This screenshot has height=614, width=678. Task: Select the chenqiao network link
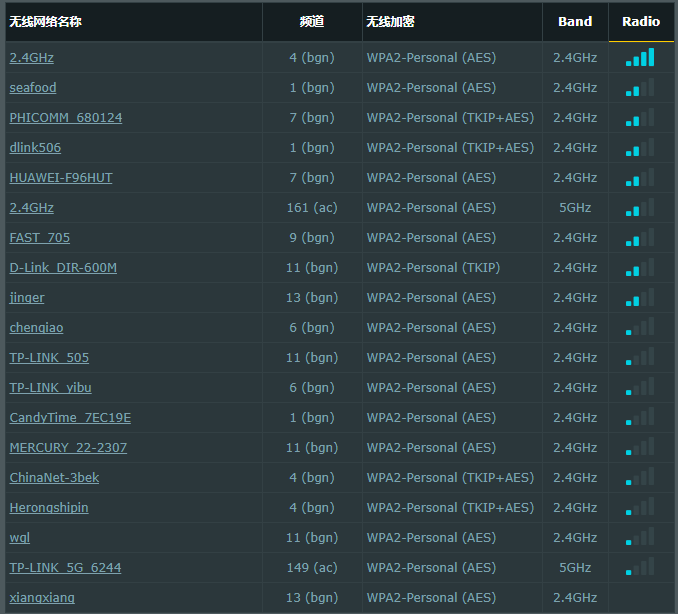(37, 328)
